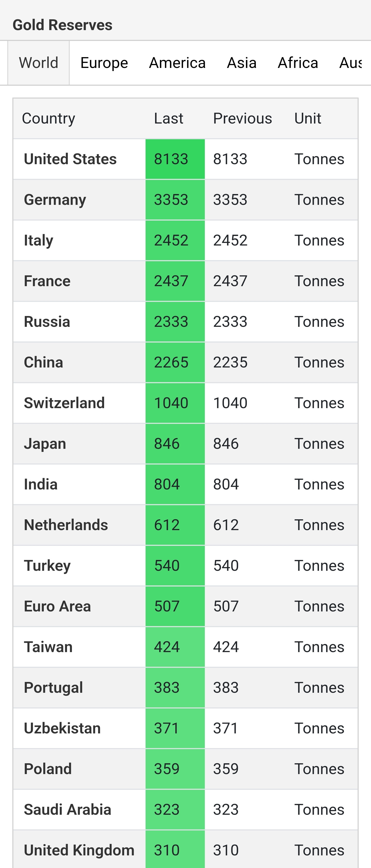
Task: Go to Switzerland gold reserves
Action: 64,403
